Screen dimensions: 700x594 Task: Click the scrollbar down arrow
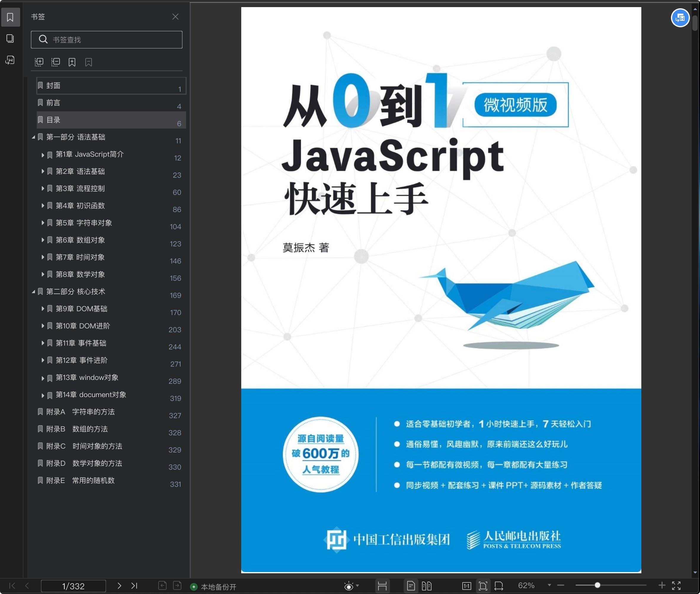695,572
